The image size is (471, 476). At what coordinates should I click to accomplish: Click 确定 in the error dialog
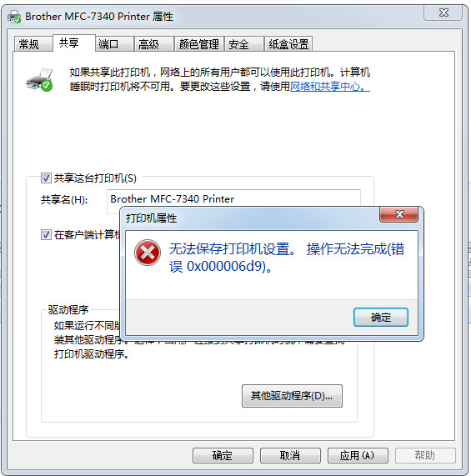pos(381,318)
